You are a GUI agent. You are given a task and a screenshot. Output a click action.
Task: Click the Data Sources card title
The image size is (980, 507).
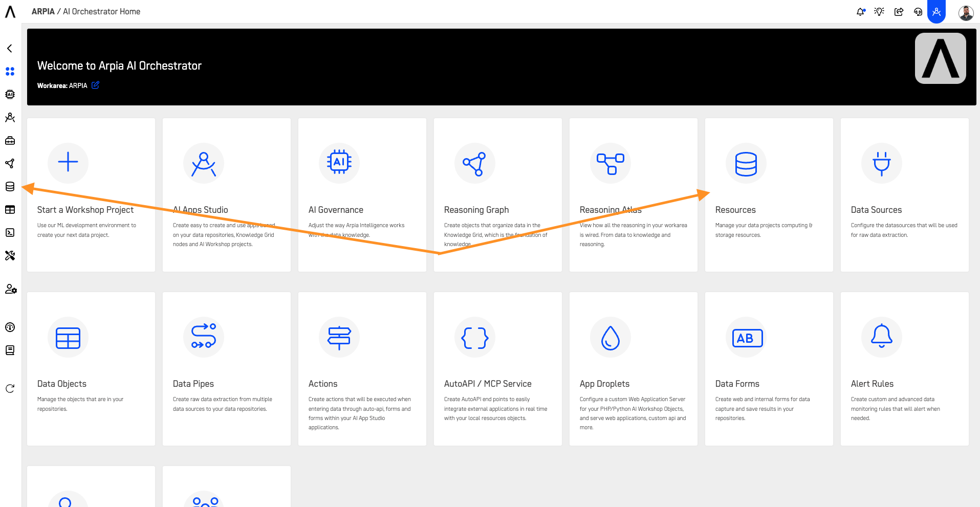tap(876, 210)
